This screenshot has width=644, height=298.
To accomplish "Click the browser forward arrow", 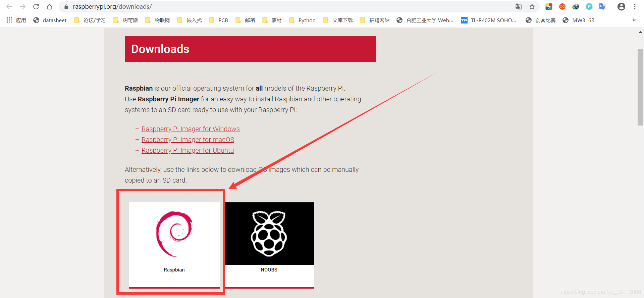I will point(22,7).
